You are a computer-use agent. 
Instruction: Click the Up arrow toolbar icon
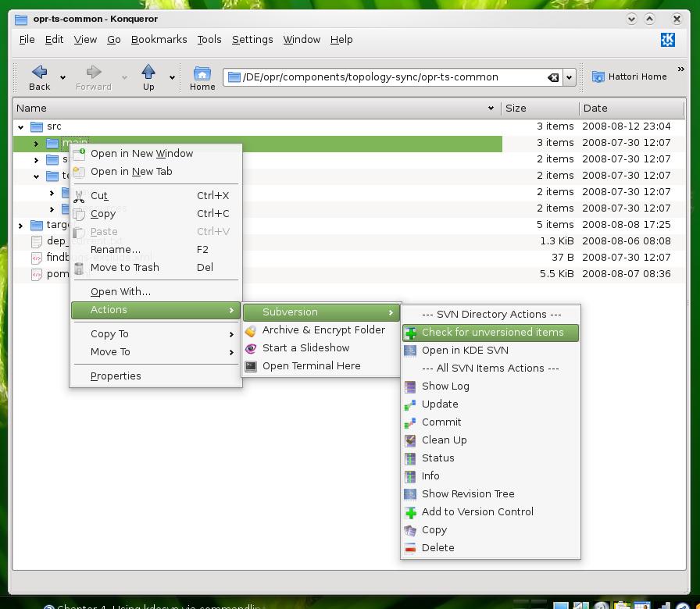click(x=148, y=72)
